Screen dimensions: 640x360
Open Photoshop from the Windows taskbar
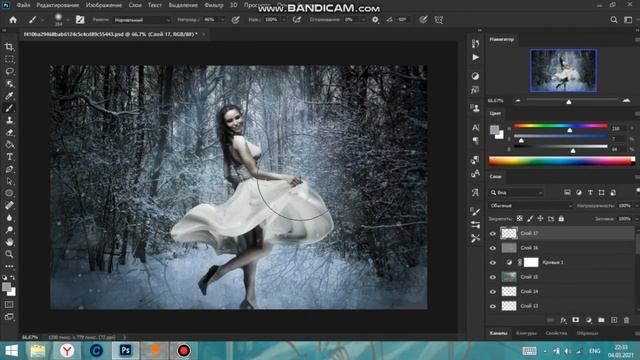[125, 351]
